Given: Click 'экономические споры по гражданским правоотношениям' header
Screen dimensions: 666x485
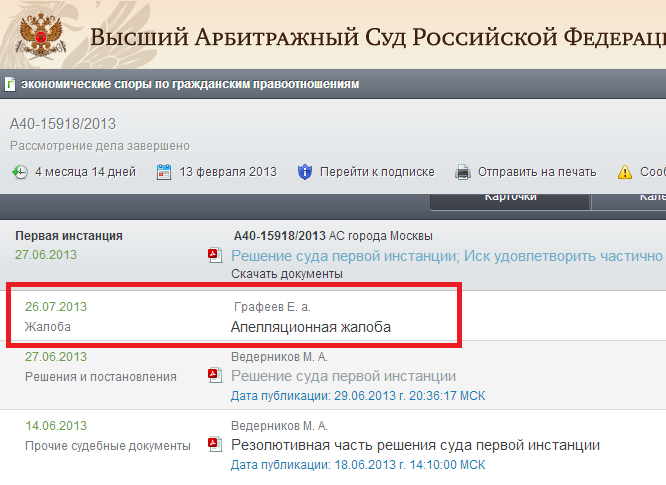Looking at the screenshot, I should (190, 84).
